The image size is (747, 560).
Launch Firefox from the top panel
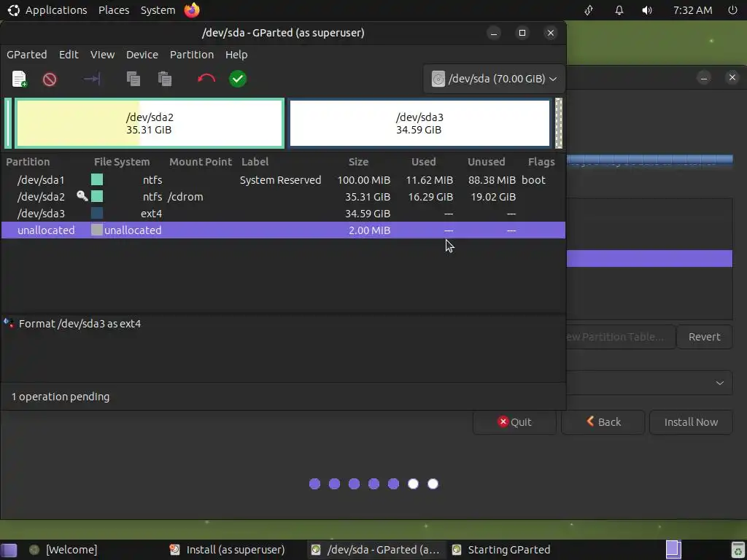[x=192, y=10]
